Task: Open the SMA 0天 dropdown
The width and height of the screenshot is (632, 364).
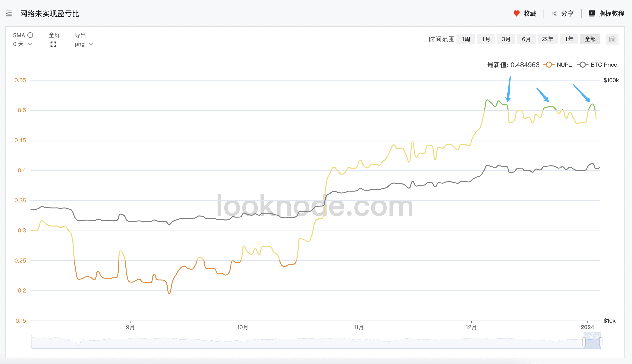Action: [x=23, y=44]
